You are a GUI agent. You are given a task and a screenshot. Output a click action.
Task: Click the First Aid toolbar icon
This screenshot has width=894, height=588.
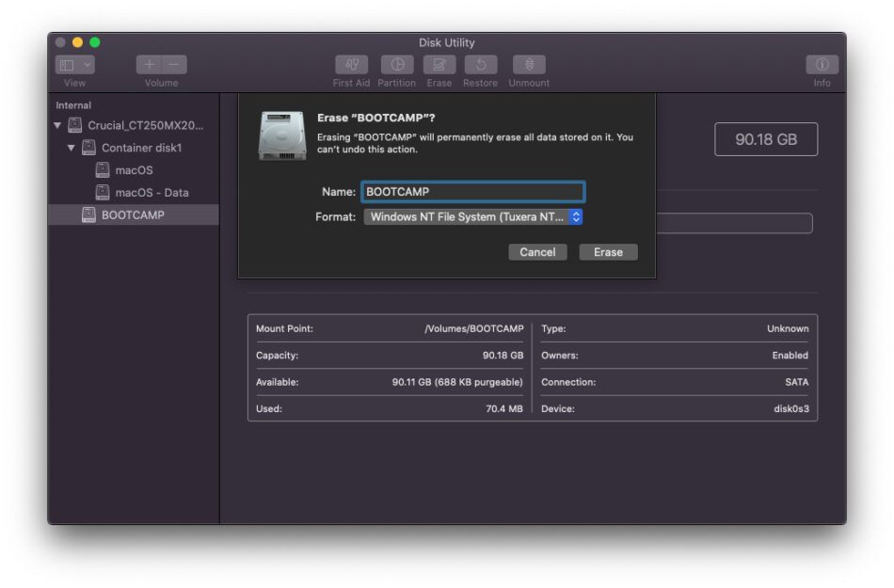click(x=351, y=65)
